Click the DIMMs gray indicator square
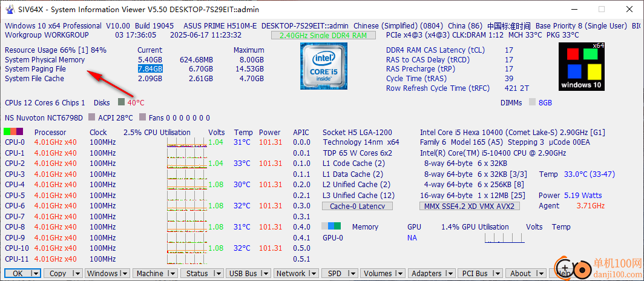Viewport: 644px width, 281px height. (532, 102)
